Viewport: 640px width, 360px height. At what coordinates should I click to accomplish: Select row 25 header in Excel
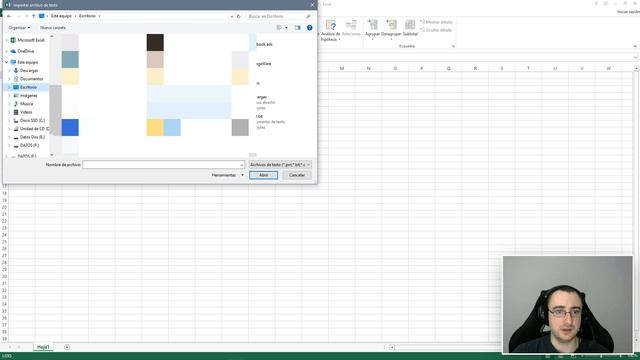pyautogui.click(x=4, y=242)
